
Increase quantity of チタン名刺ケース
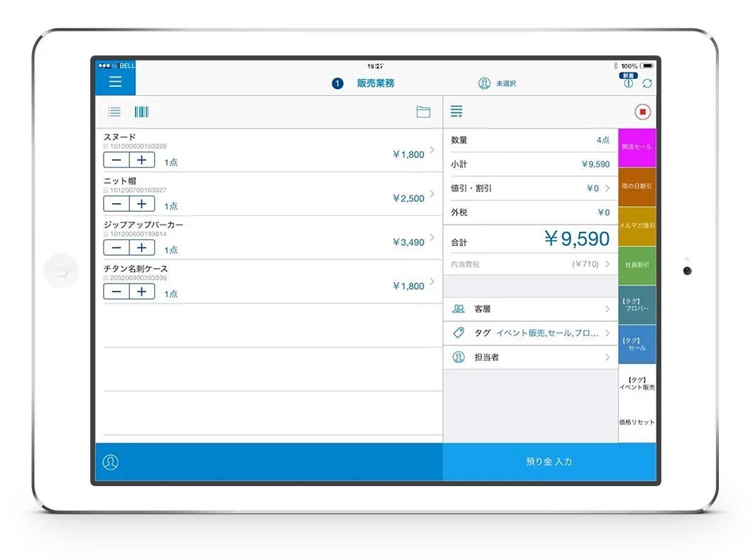pyautogui.click(x=141, y=291)
